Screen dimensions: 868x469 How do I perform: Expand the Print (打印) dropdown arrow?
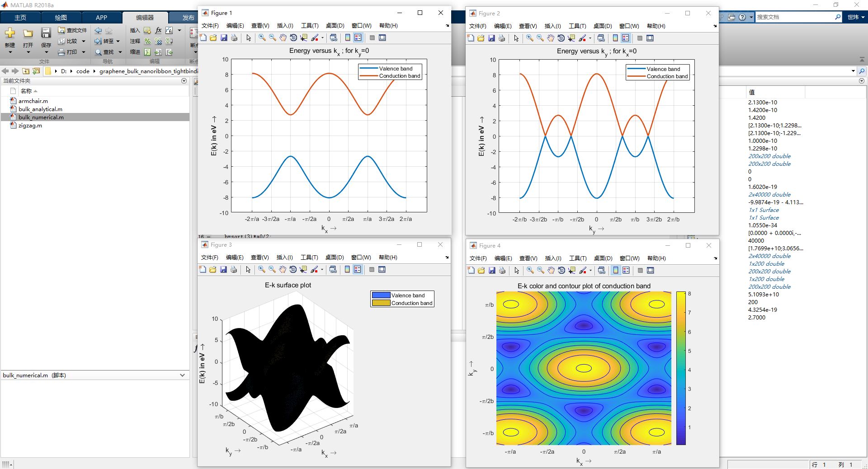click(x=83, y=52)
